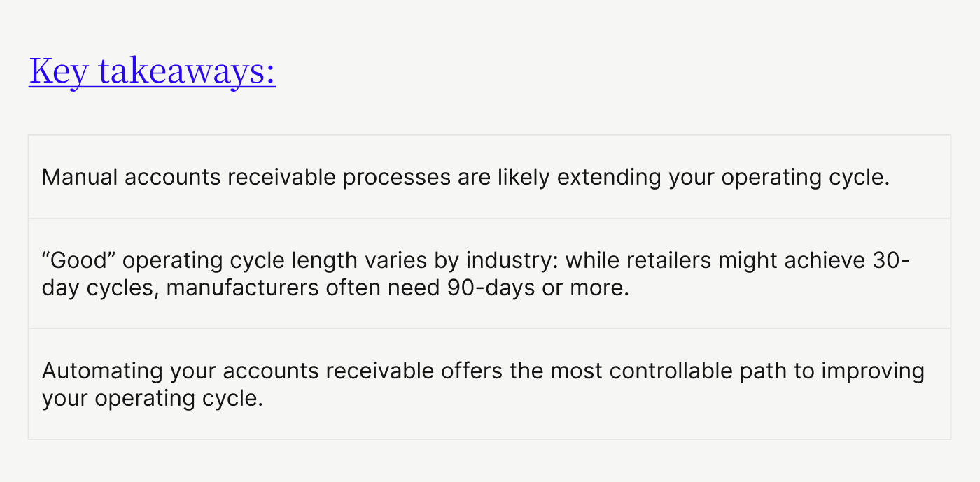Select the third takeaway row about automating
Screen dimensions: 980x482
tap(489, 384)
